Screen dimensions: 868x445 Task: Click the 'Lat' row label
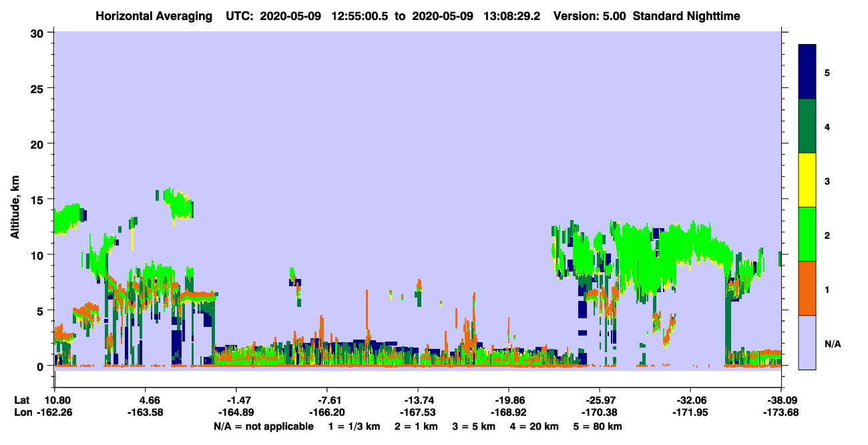[22, 400]
